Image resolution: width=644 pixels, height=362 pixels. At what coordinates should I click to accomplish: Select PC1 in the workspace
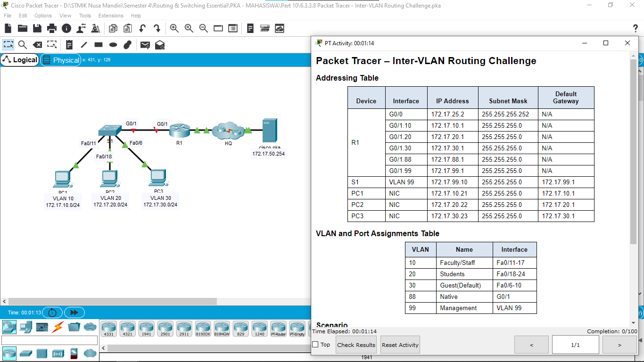(x=62, y=180)
